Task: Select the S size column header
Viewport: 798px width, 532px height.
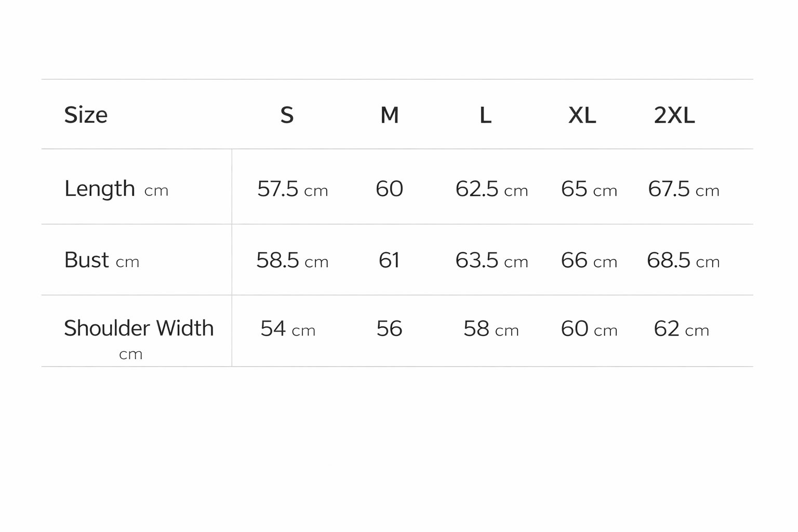Action: [x=287, y=115]
